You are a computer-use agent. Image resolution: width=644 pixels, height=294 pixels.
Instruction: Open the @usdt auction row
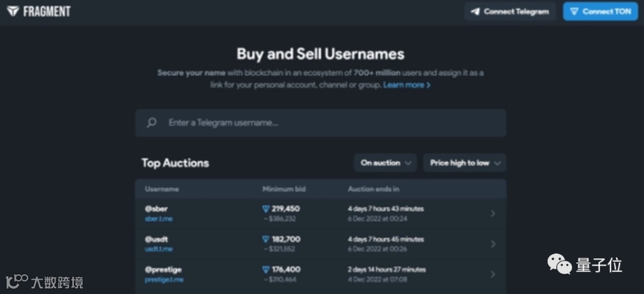(320, 244)
